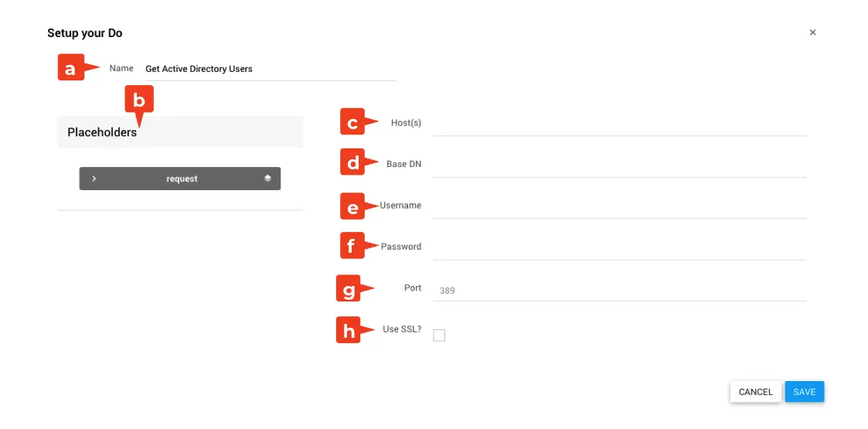The image size is (868, 429).
Task: Close the Setup your Do dialog
Action: (x=812, y=32)
